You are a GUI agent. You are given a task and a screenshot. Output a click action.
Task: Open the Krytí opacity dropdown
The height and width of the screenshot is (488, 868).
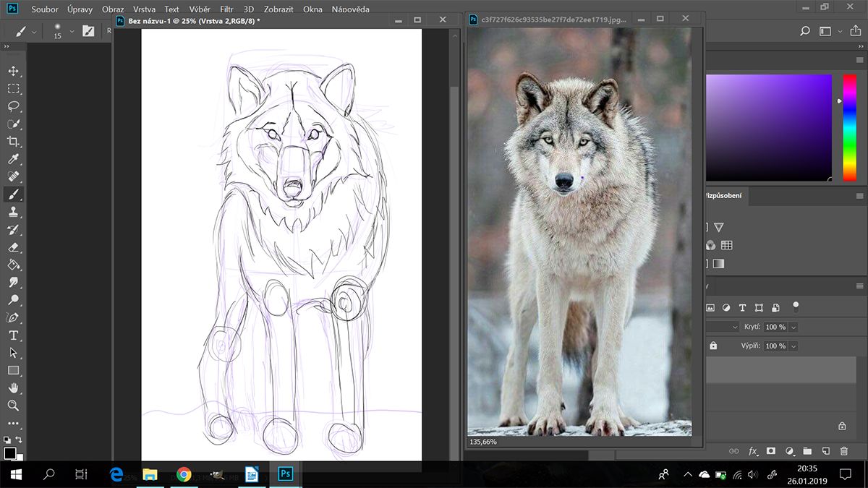[x=794, y=326]
